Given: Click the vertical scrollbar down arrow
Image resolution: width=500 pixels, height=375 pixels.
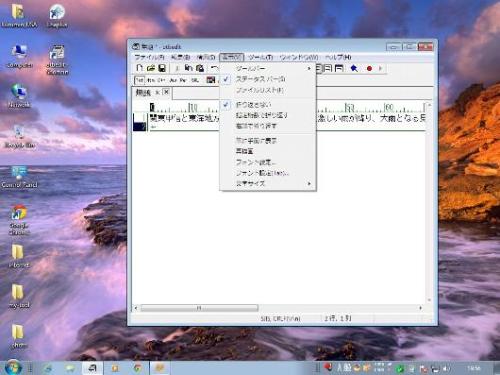Looking at the screenshot, I should tap(429, 300).
